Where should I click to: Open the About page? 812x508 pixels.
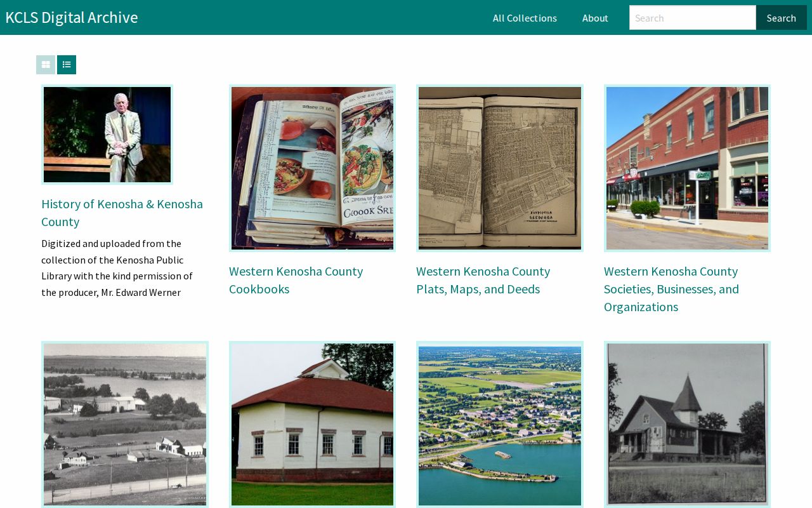click(x=595, y=18)
